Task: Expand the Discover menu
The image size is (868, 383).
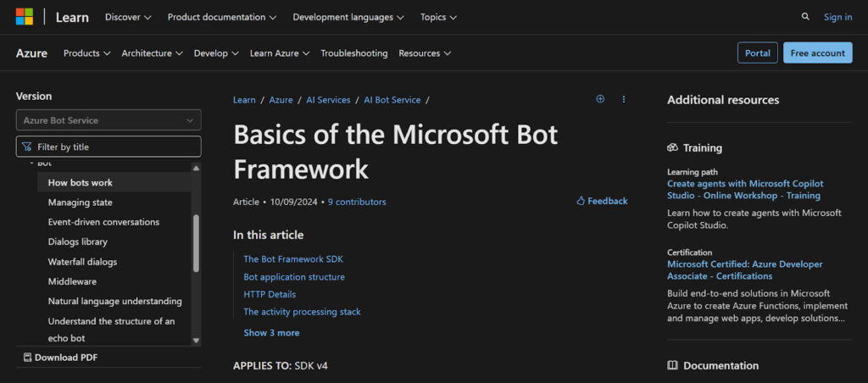Action: coord(128,17)
